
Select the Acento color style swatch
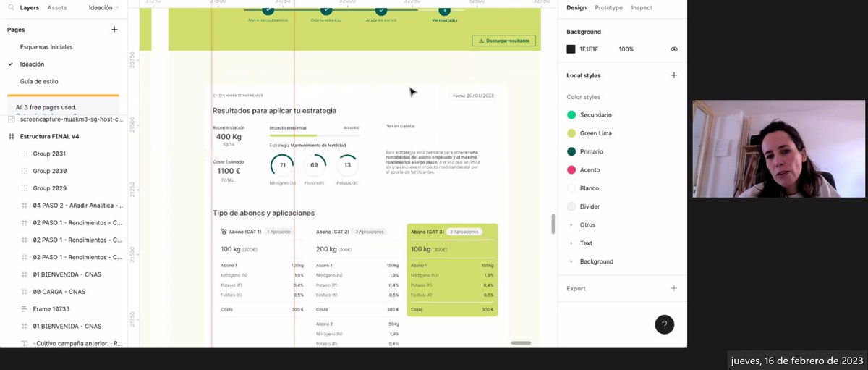point(571,170)
